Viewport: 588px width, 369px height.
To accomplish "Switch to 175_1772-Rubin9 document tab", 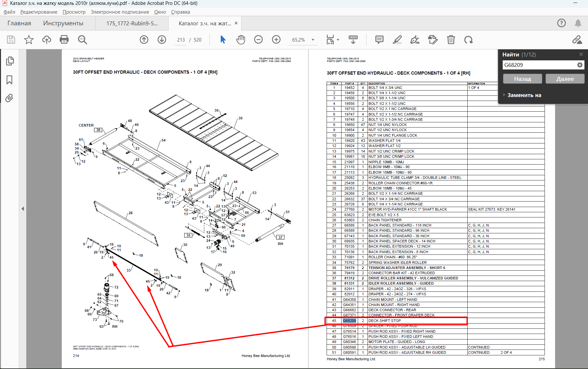I will tap(132, 23).
